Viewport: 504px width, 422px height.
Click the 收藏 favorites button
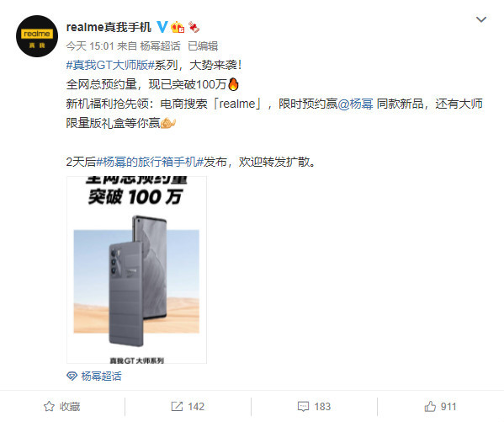[70, 407]
